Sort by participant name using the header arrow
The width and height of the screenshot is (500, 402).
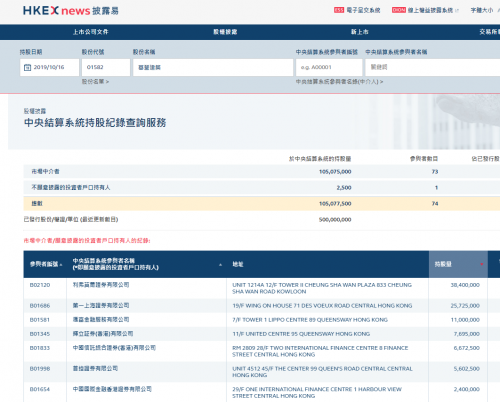220,265
